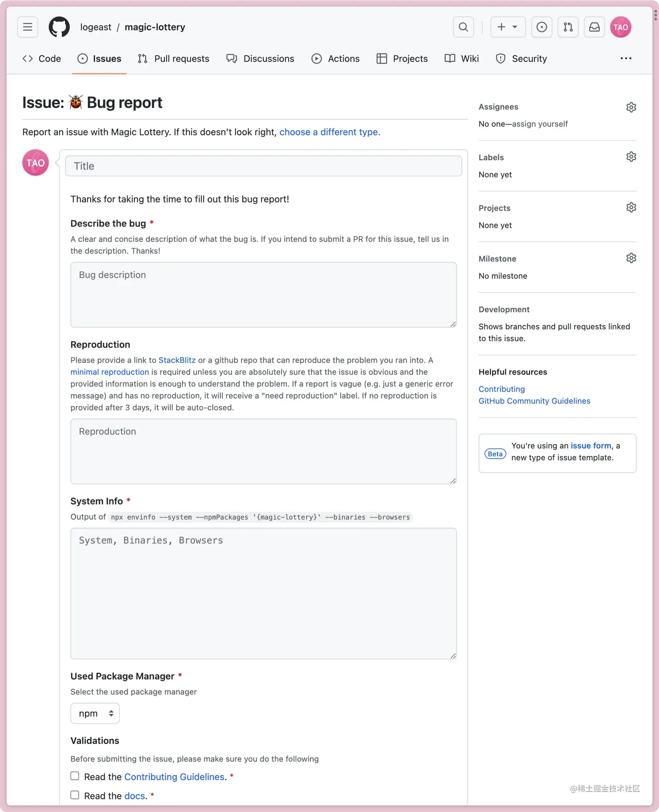Switch to the Pull requests tab
This screenshot has width=659, height=812.
(173, 58)
